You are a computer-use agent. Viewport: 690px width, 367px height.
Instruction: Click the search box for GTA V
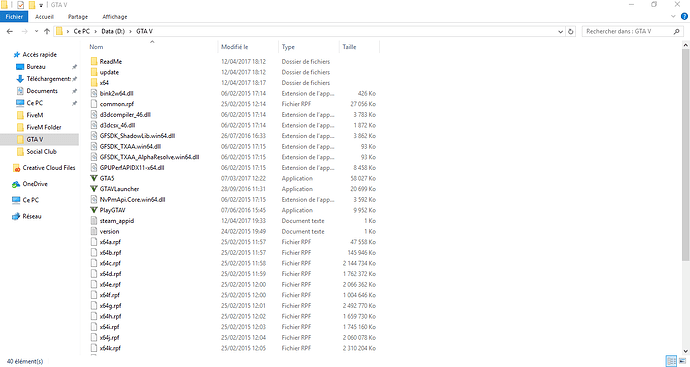click(x=632, y=31)
